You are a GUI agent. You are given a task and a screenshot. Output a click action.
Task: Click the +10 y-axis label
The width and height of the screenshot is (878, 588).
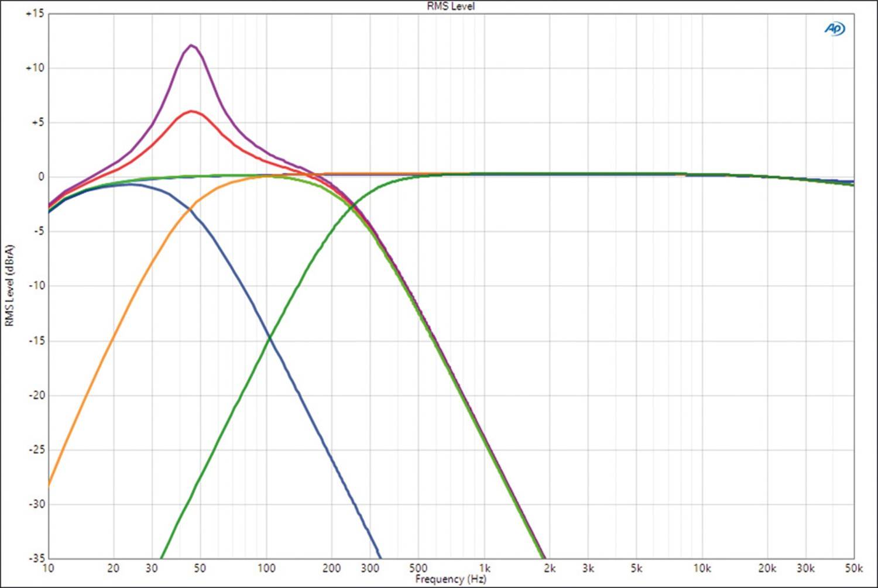click(35, 68)
